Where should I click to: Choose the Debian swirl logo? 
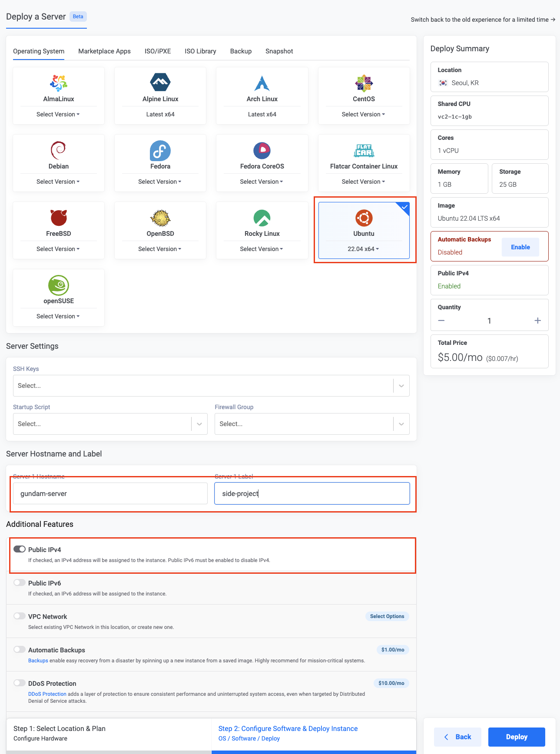pyautogui.click(x=59, y=150)
